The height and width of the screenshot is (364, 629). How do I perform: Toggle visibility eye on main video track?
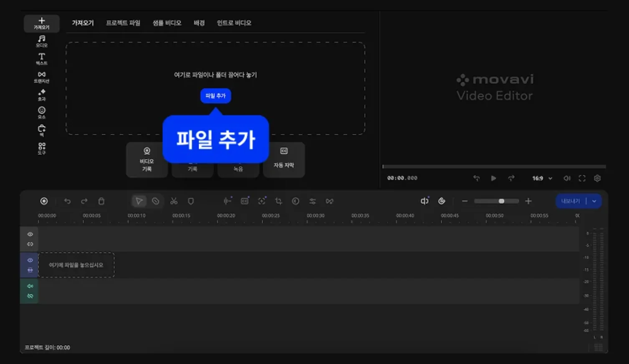[30, 260]
